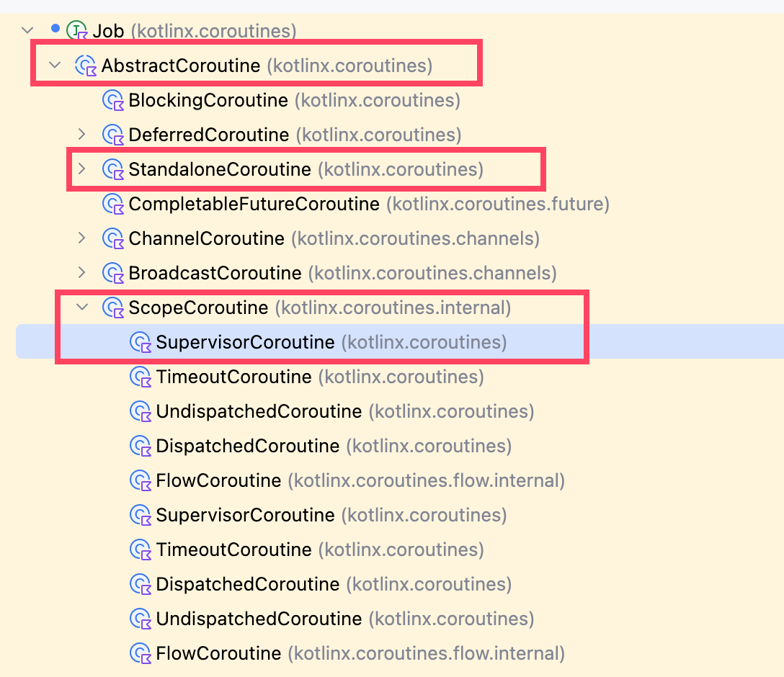
Task: Expand the ChannelCoroutine node
Action: 82,238
